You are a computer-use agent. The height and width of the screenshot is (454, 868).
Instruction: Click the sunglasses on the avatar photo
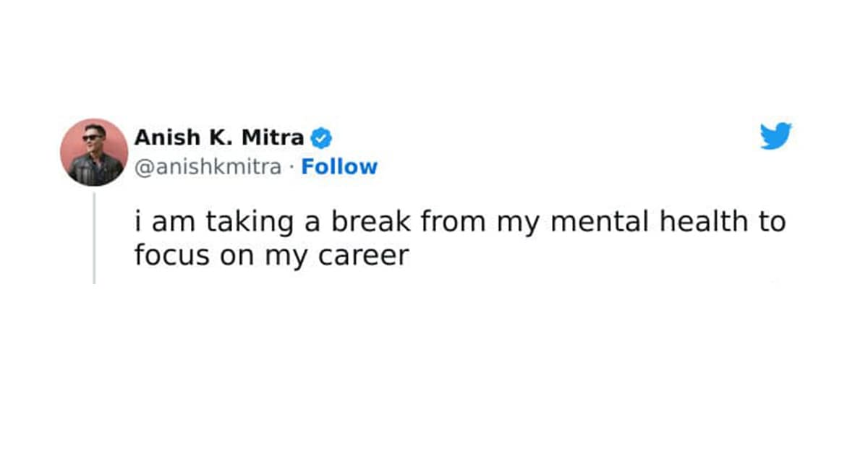(93, 137)
